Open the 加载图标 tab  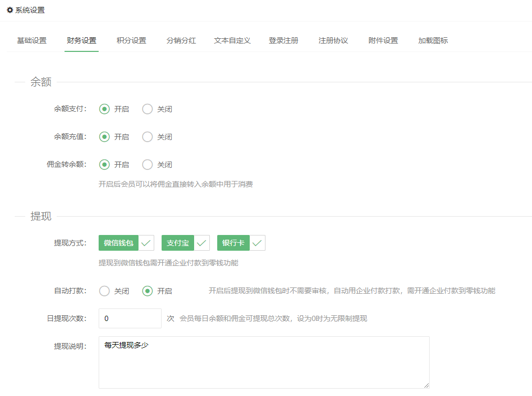[x=433, y=40]
